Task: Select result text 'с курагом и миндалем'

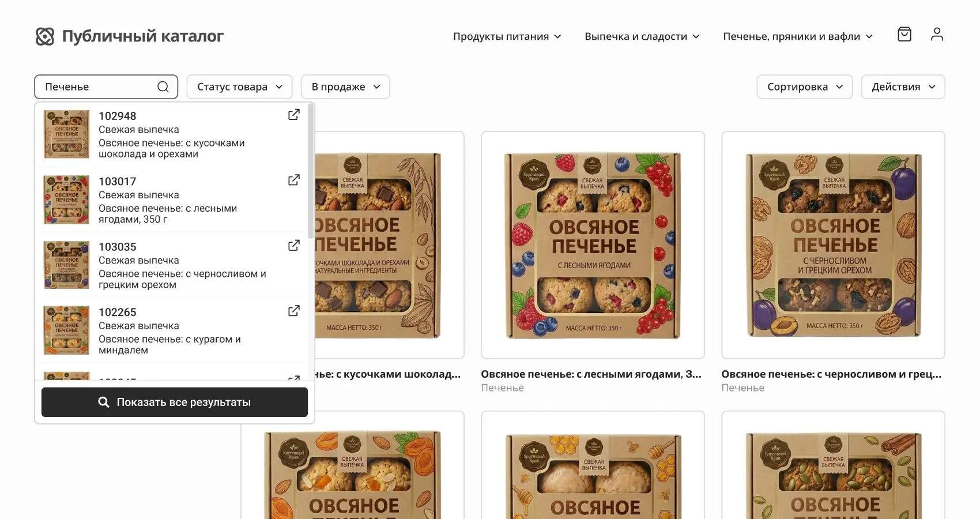Action: tap(169, 344)
